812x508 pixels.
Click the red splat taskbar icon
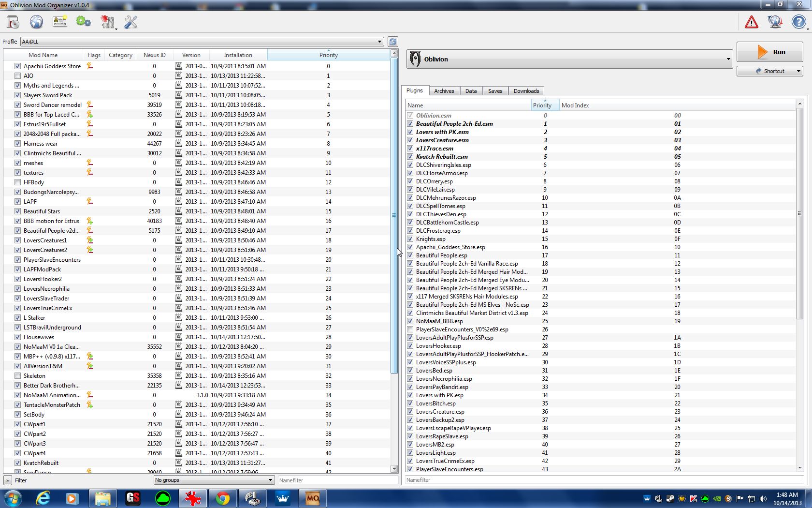pos(193,498)
